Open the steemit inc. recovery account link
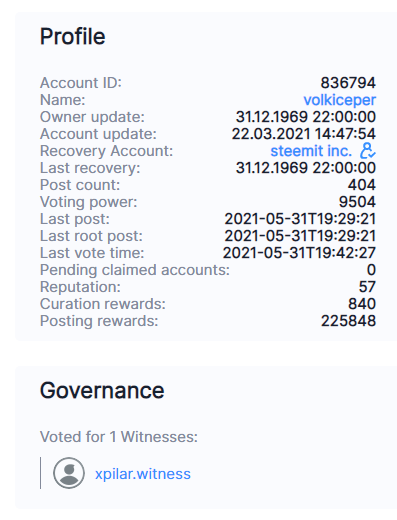The height and width of the screenshot is (520, 397). coord(311,151)
